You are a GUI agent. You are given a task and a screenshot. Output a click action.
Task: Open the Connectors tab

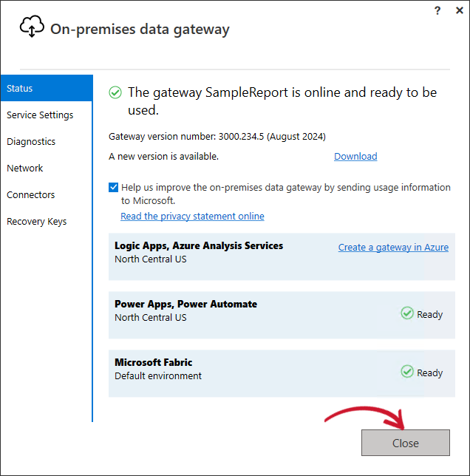pos(31,195)
